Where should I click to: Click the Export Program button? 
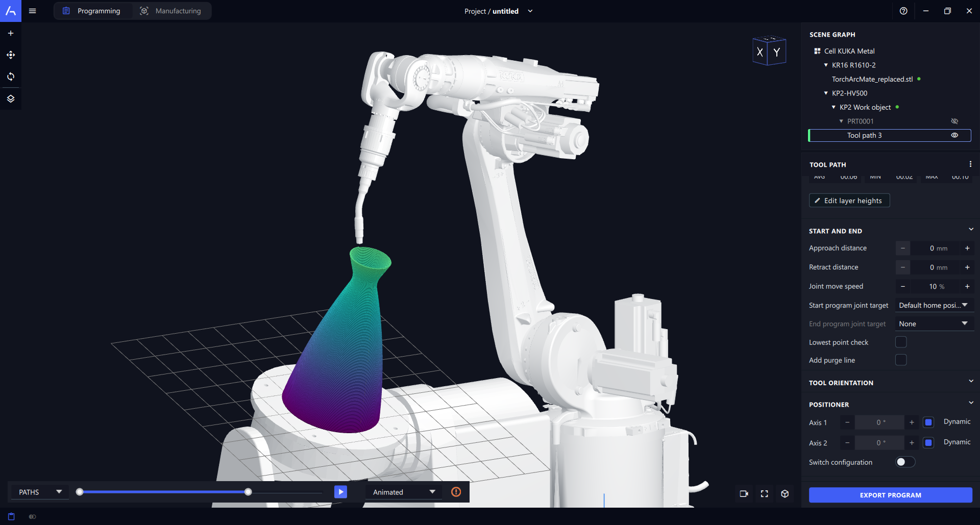tap(890, 495)
